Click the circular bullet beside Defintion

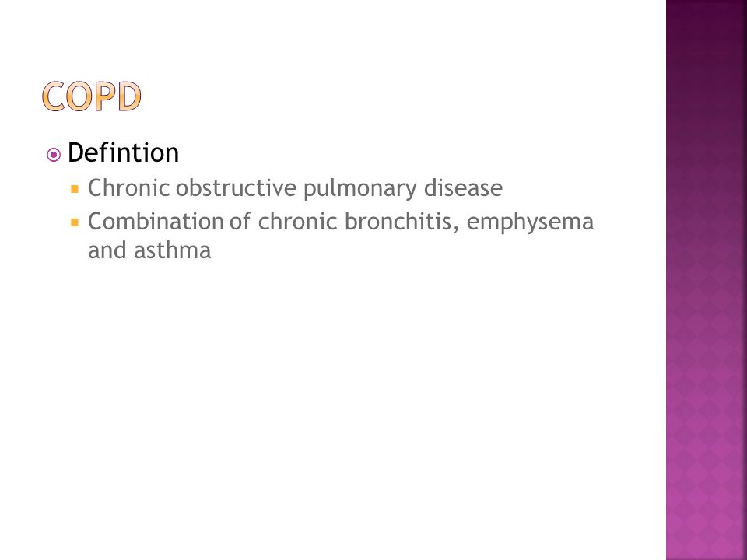point(54,155)
